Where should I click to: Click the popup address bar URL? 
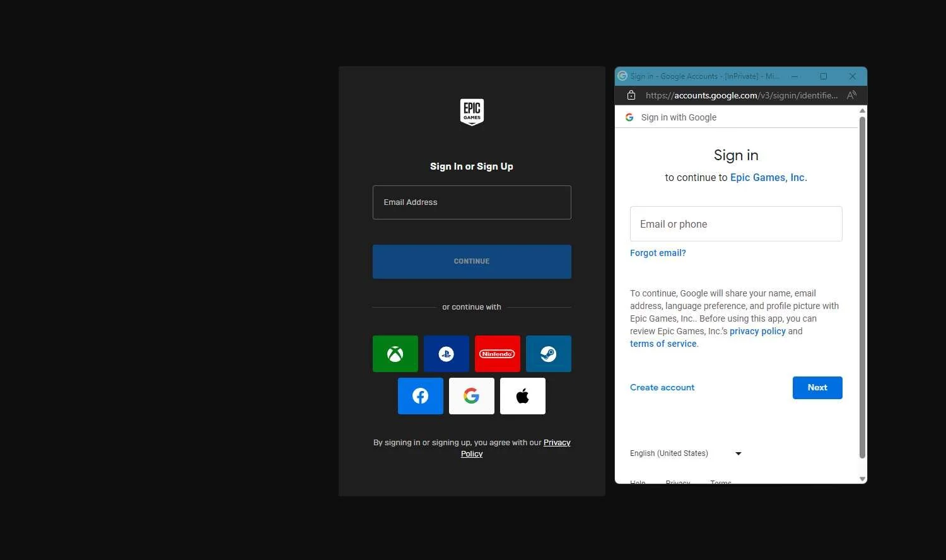[742, 95]
